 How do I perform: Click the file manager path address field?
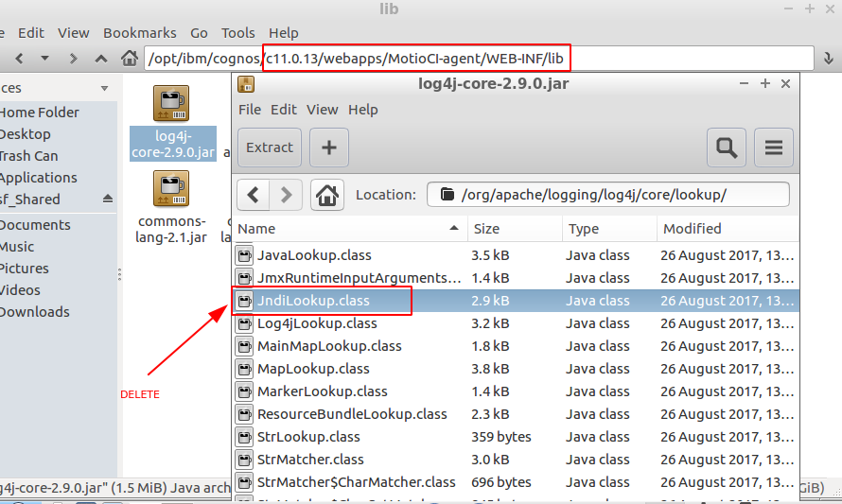[479, 59]
